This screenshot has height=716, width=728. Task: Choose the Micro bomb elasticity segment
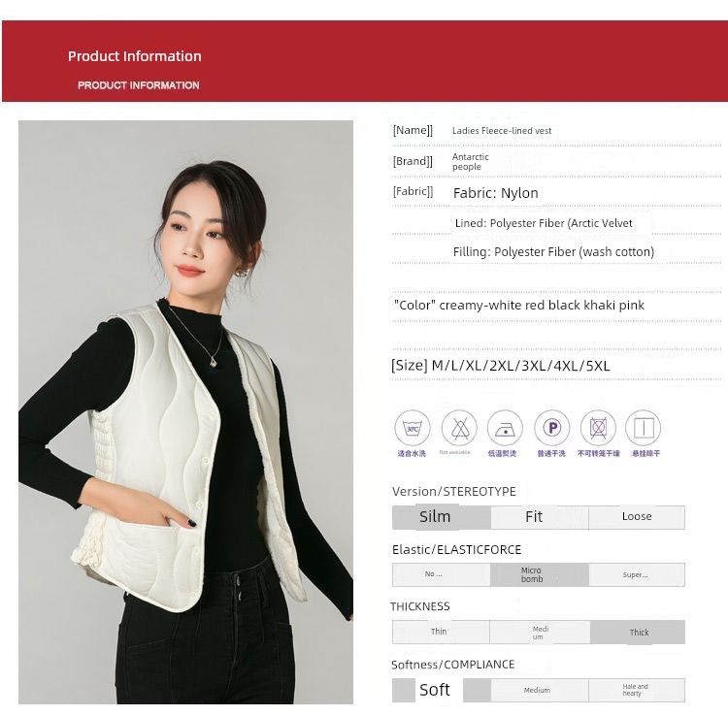[540, 574]
